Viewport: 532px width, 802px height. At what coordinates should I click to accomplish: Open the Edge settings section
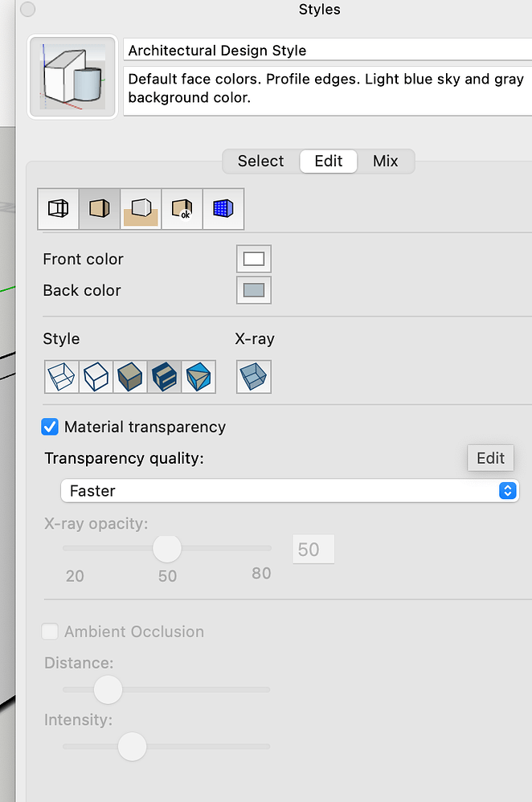coord(59,210)
